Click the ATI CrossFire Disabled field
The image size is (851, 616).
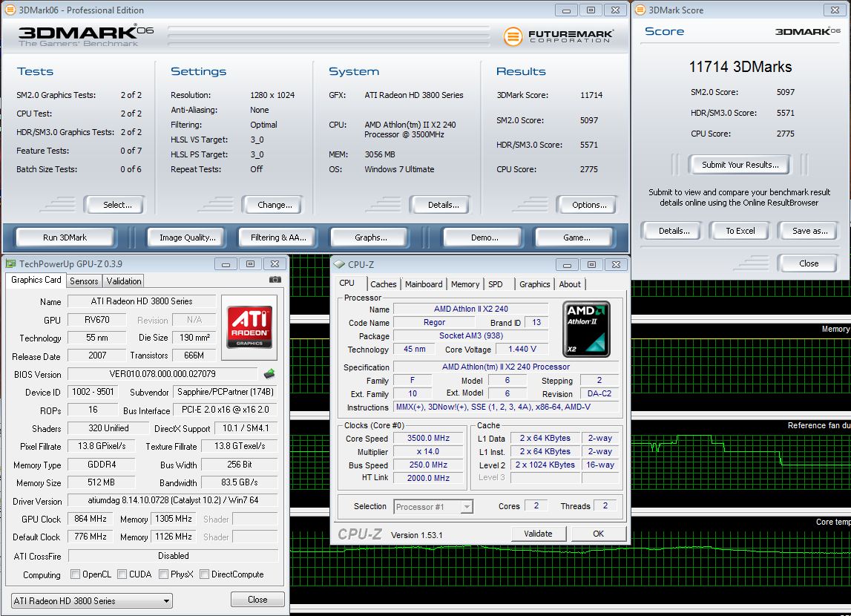click(x=173, y=556)
